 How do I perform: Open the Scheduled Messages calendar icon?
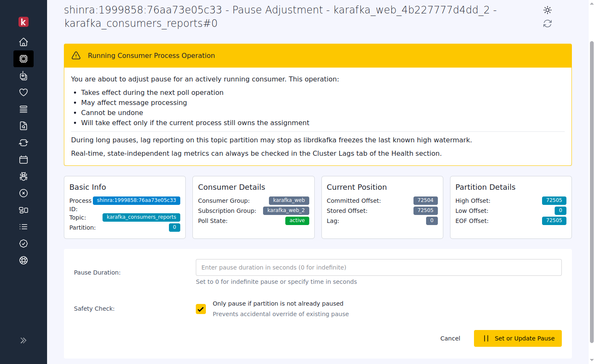click(x=24, y=160)
